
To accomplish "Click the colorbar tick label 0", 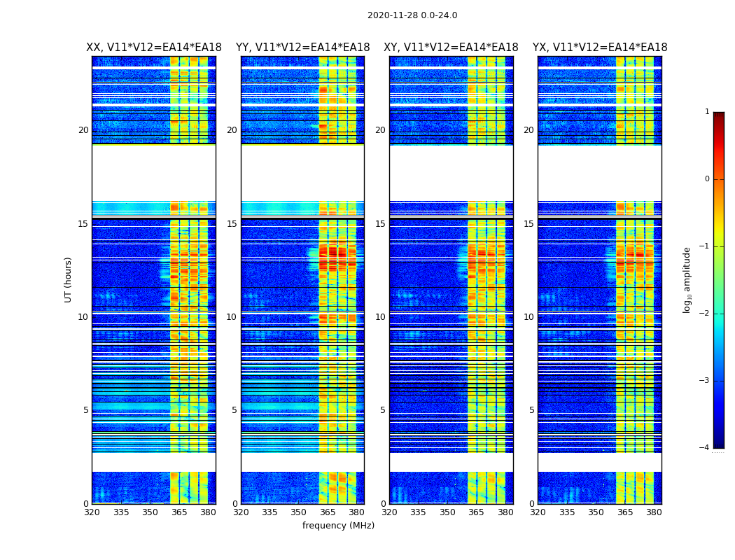I will 707,179.
